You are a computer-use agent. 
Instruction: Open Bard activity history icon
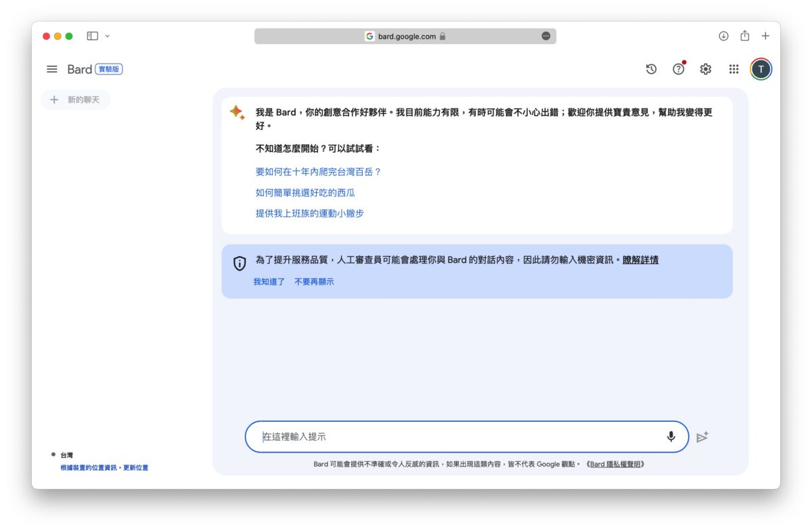point(651,69)
